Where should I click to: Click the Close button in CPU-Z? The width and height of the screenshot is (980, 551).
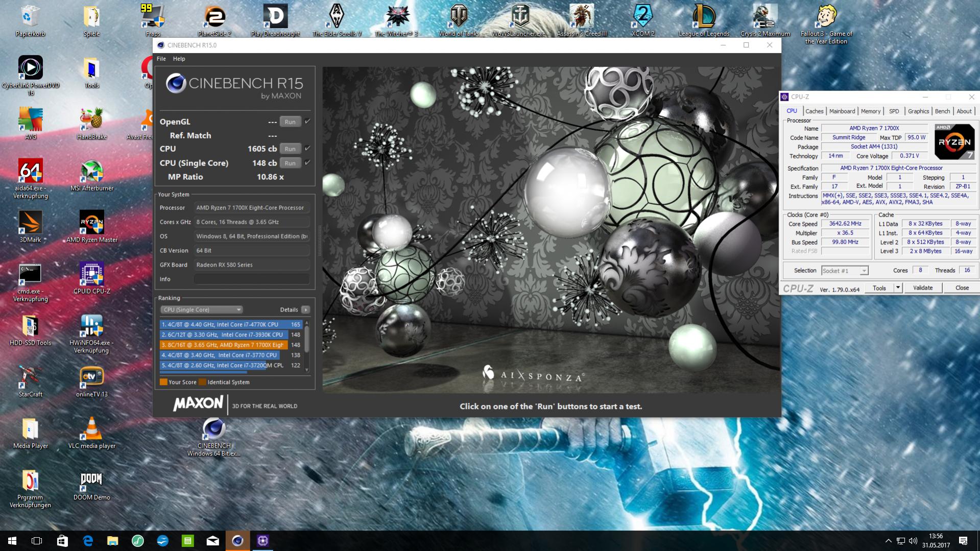pos(962,288)
